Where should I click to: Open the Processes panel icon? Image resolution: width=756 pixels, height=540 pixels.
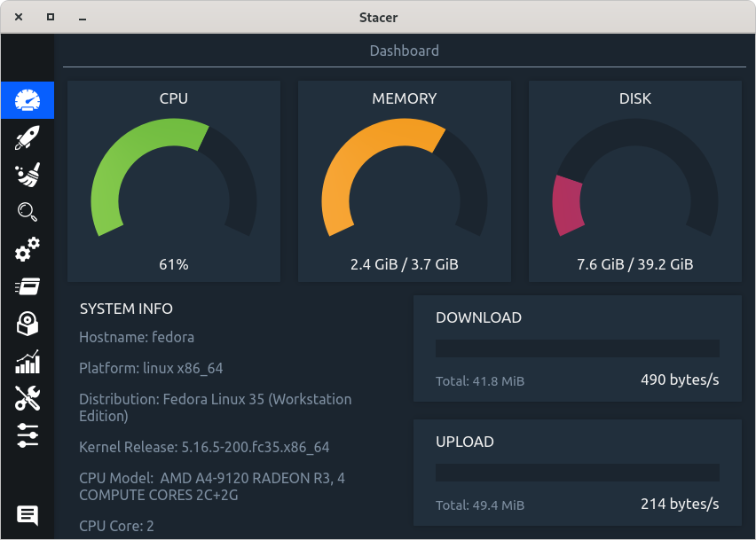pos(27,286)
